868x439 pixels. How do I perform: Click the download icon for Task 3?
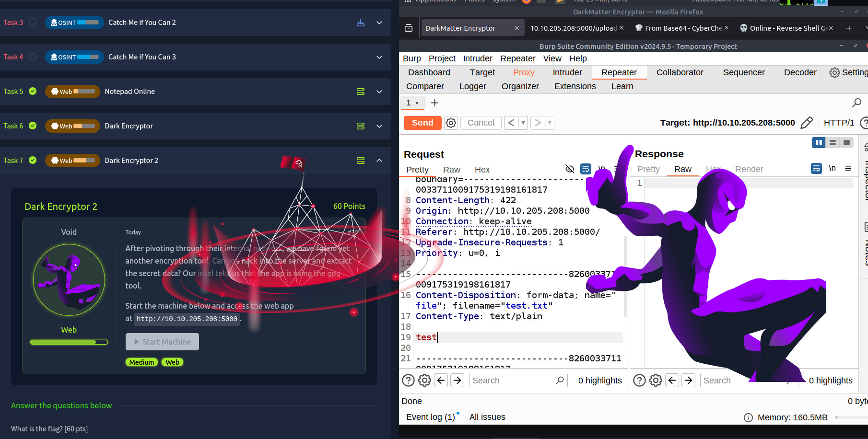361,23
